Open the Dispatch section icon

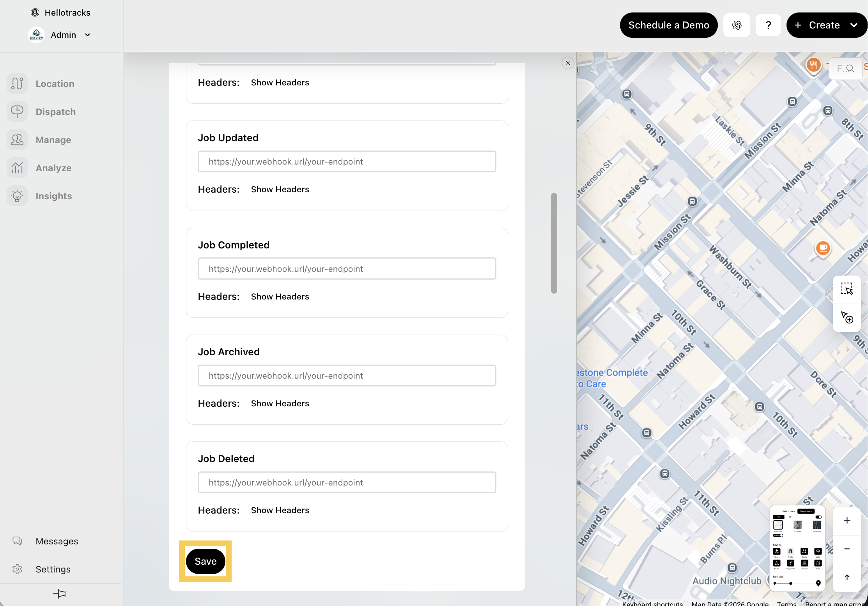tap(17, 112)
